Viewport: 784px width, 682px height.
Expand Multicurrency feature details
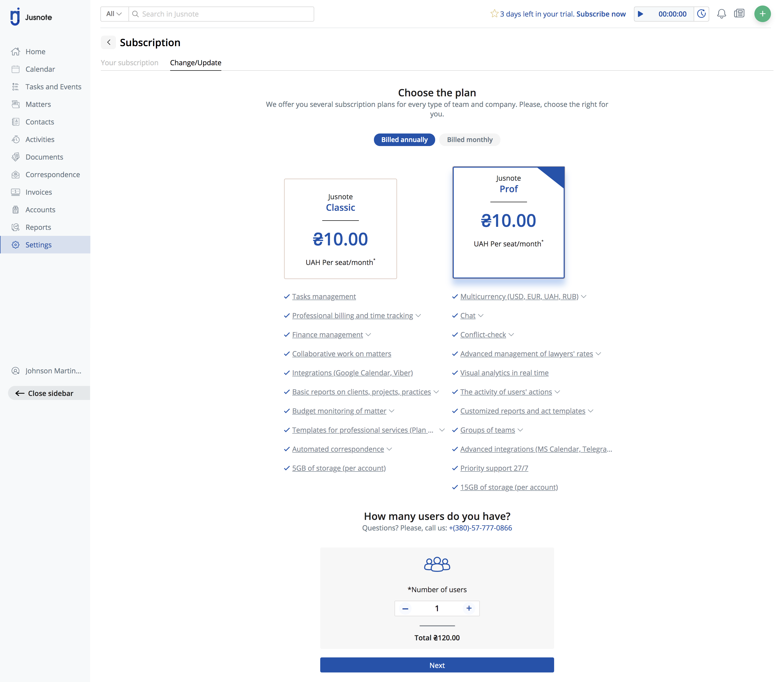click(x=584, y=297)
